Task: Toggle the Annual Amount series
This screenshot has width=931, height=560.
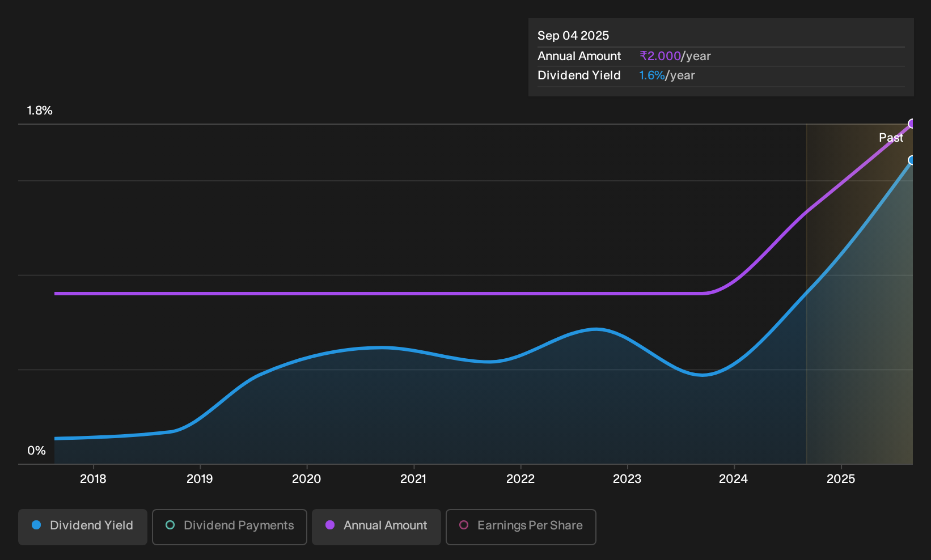Action: coord(376,527)
